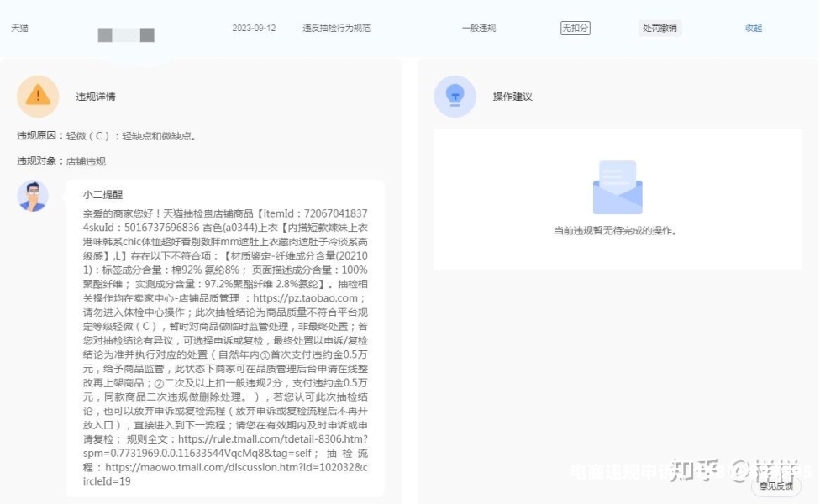
Task: Click the 处罚撤销 status badge
Action: pos(660,29)
